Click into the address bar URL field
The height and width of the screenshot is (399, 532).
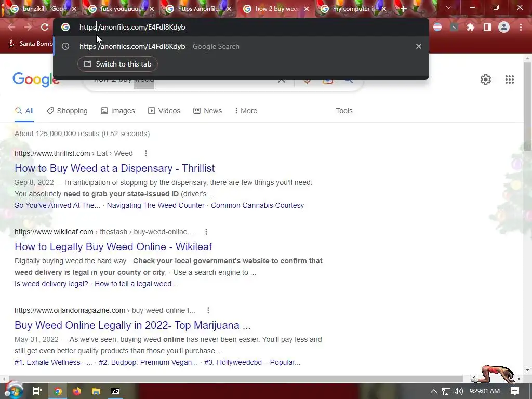241,27
